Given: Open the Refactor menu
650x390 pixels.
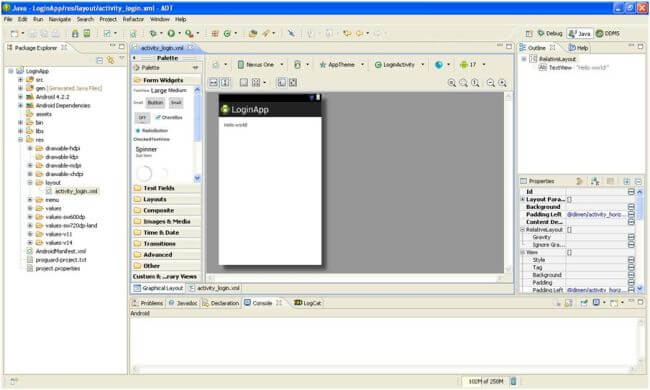Looking at the screenshot, I should point(133,19).
